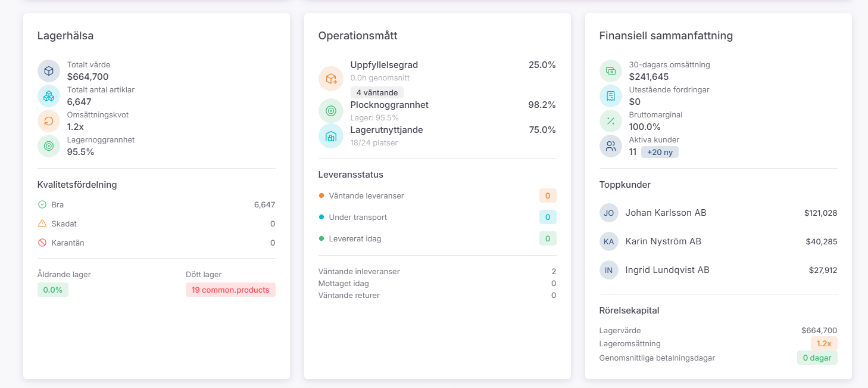This screenshot has width=868, height=388.
Task: Click the Väntande leveranser status dot
Action: (x=322, y=195)
